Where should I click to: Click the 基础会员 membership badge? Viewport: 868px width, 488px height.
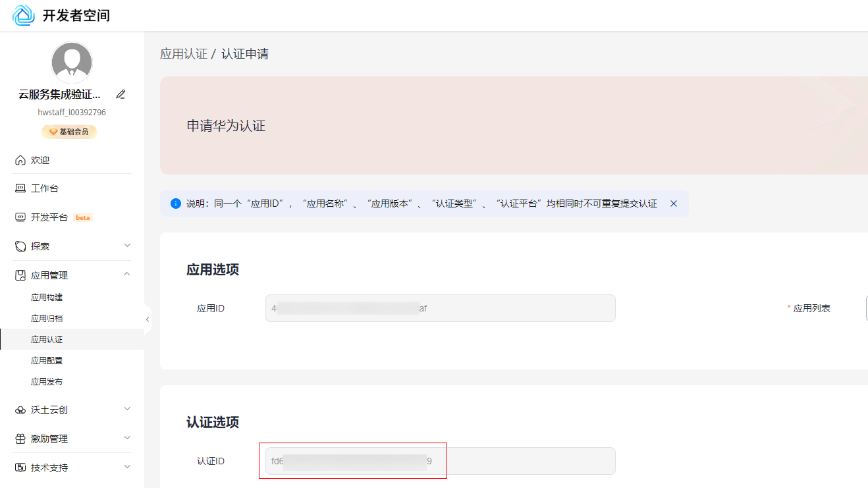tap(69, 132)
